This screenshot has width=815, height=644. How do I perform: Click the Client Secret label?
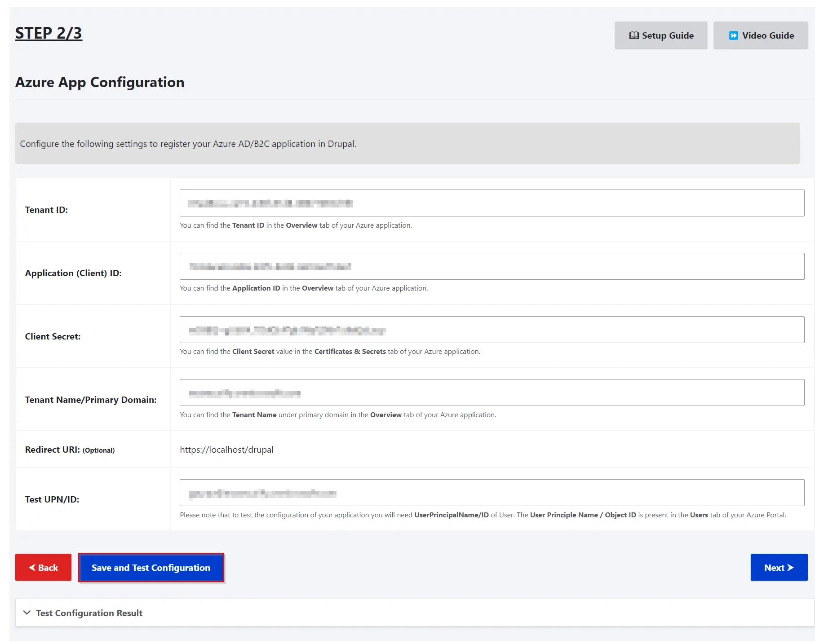53,336
